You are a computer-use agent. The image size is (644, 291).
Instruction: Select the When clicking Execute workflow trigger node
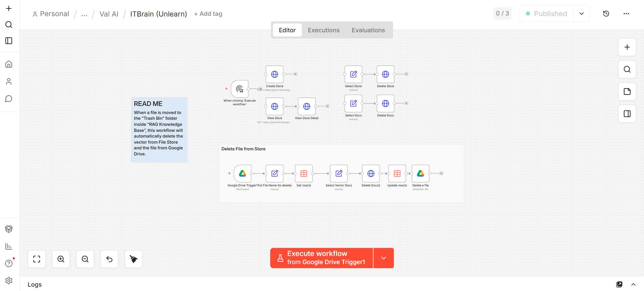240,89
